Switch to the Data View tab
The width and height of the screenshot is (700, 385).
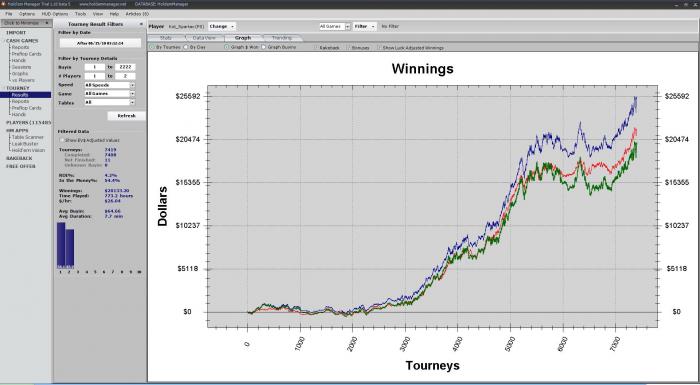[x=204, y=38]
